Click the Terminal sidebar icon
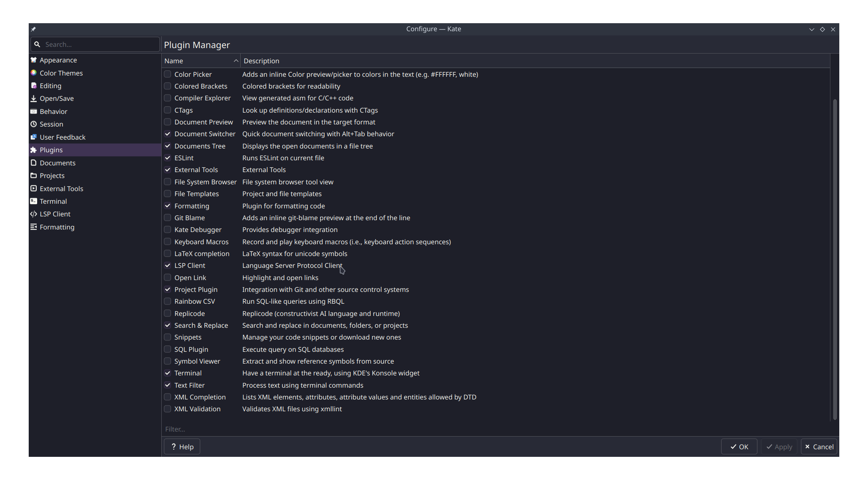Viewport: 868px width, 491px height. point(34,201)
